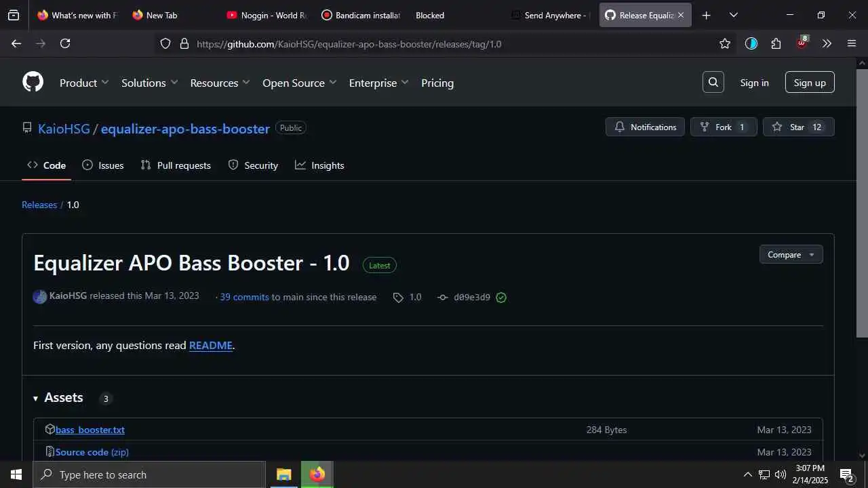Screen dimensions: 868x488
Task: Open the volume speaker tray icon
Action: pos(781,474)
